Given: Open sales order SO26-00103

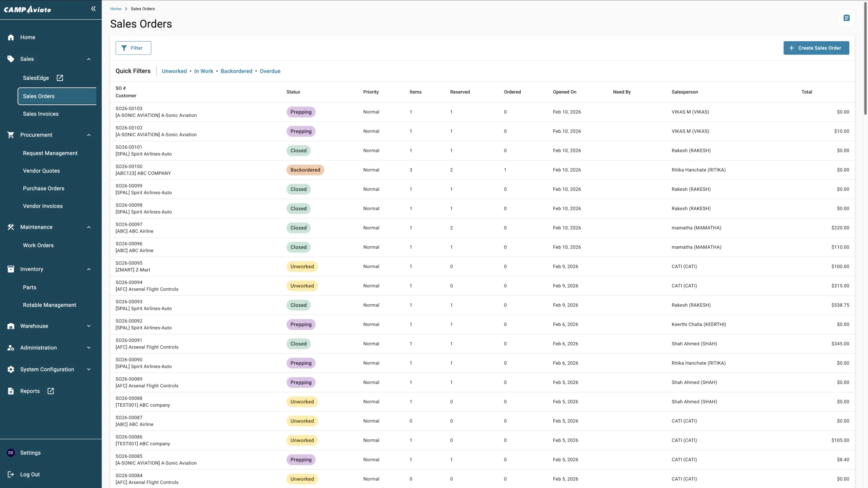Looking at the screenshot, I should [x=482, y=112].
